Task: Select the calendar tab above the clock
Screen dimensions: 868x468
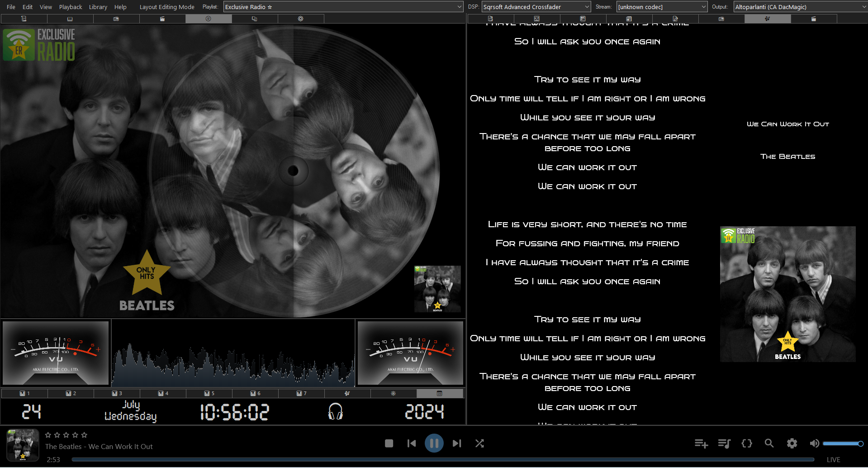Action: coord(440,393)
